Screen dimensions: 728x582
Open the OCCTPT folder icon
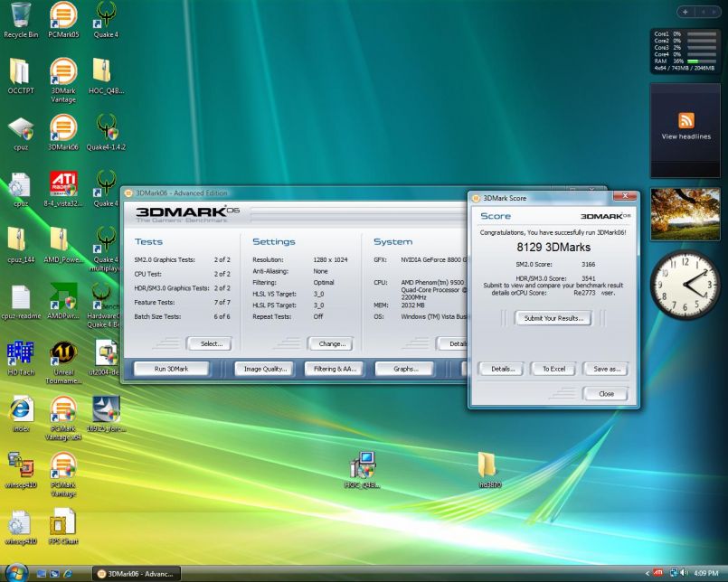(x=20, y=74)
